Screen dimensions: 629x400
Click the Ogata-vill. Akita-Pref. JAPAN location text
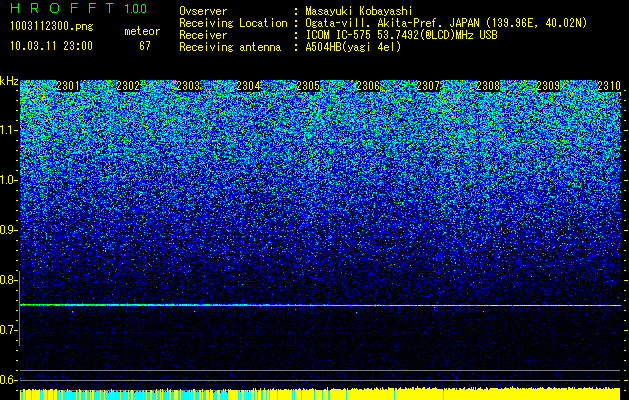tap(446, 23)
